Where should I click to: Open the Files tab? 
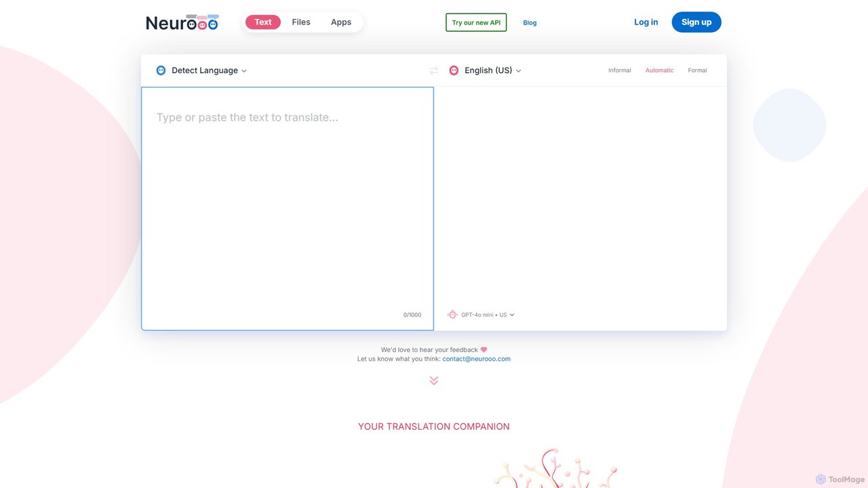coord(301,22)
